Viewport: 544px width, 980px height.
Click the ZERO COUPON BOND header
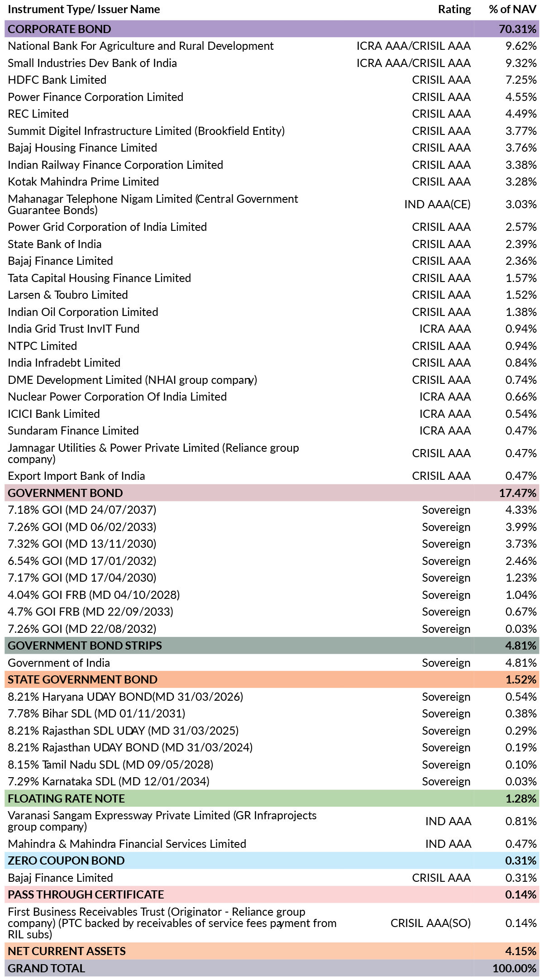point(272,860)
